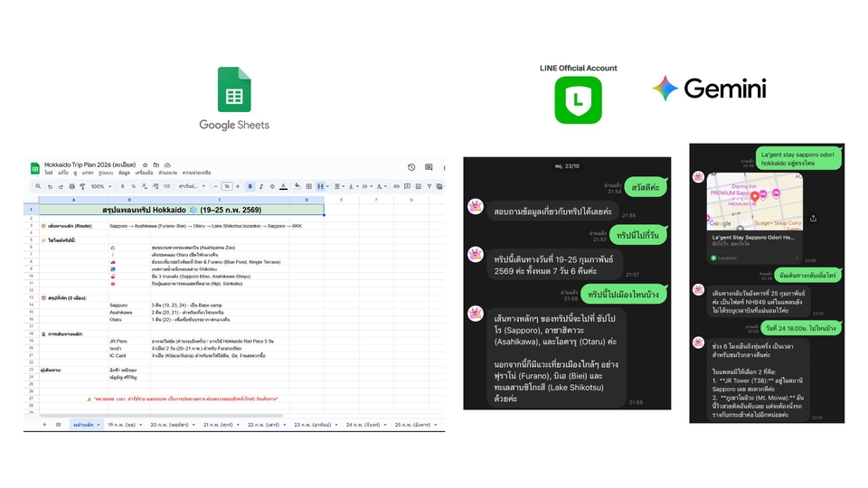Open horizontal align dropdown
Viewport: 868px width, 488px height.
click(x=339, y=186)
